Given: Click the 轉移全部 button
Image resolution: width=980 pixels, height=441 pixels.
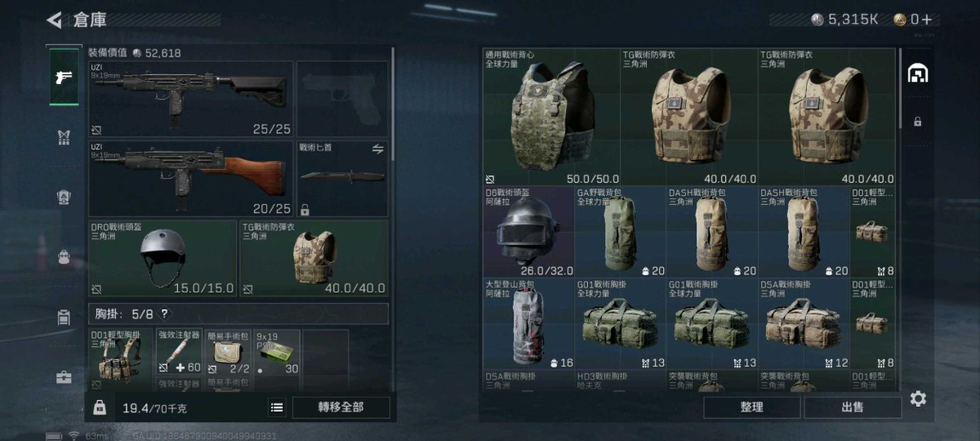Looking at the screenshot, I should tap(341, 408).
